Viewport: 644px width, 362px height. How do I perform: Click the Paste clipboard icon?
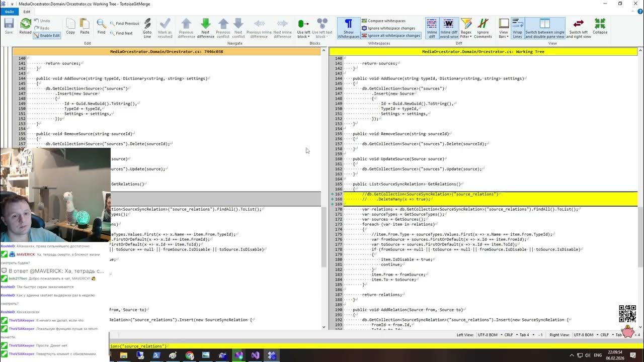click(85, 26)
